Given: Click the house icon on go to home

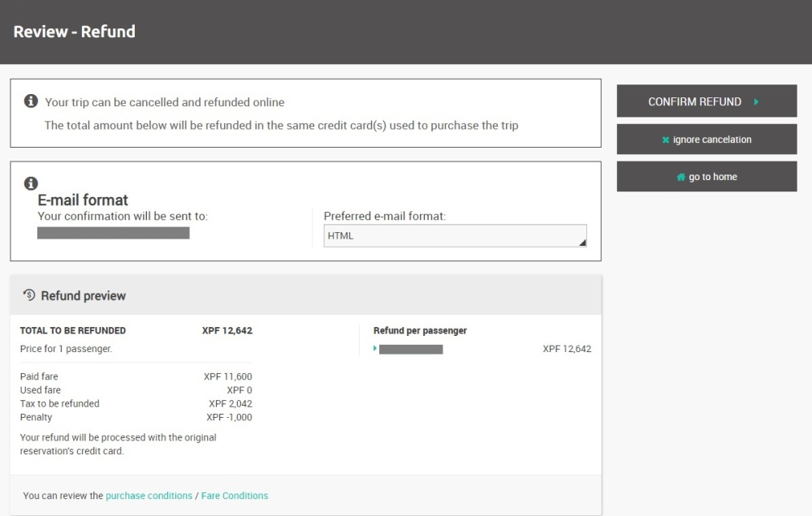Looking at the screenshot, I should (681, 177).
